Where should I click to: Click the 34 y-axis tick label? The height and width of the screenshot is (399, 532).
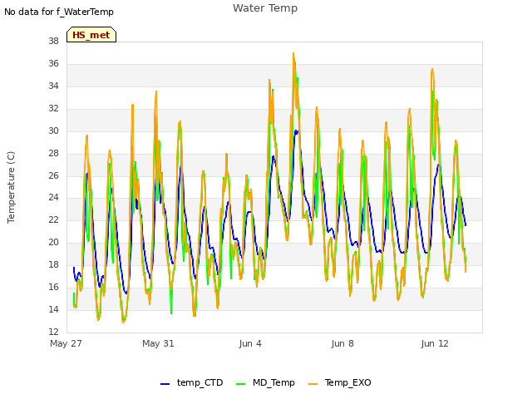pos(53,86)
